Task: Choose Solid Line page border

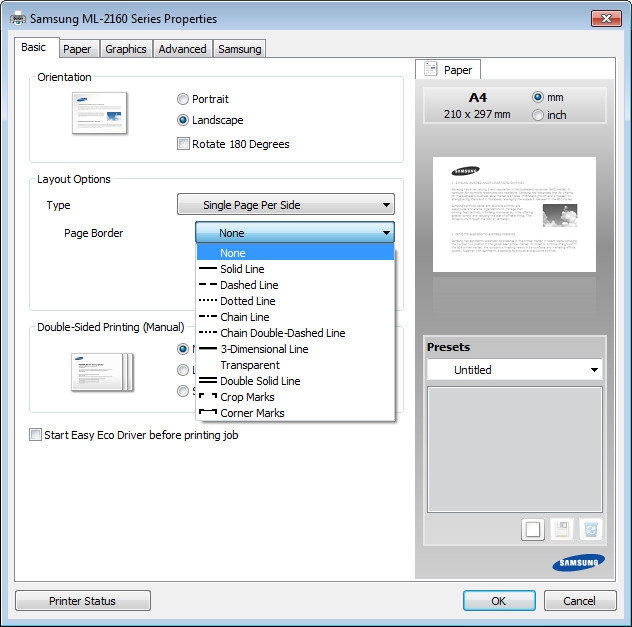Action: point(295,269)
